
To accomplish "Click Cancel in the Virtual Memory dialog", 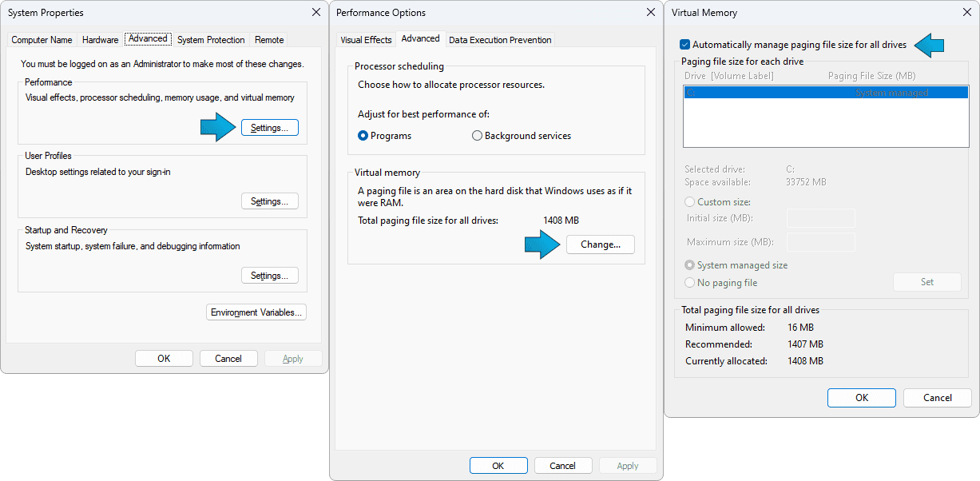I will (x=937, y=398).
